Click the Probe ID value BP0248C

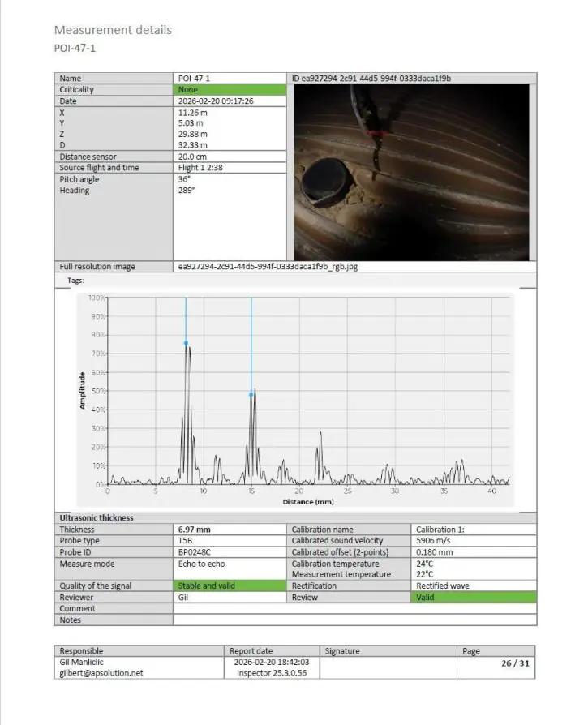coord(194,552)
